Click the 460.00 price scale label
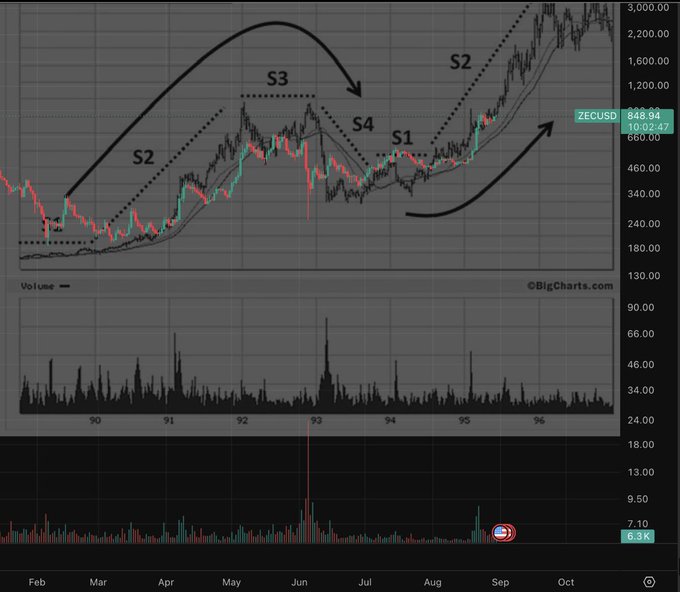 [x=644, y=168]
